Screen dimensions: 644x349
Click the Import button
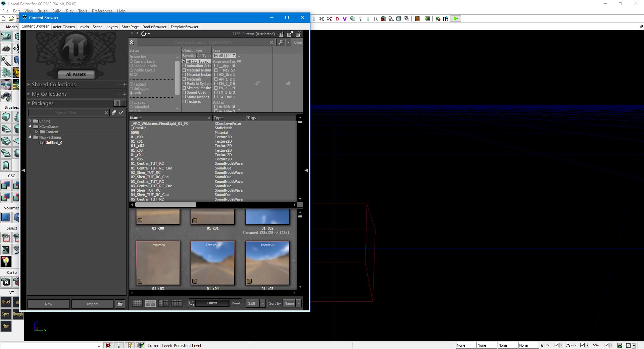92,304
